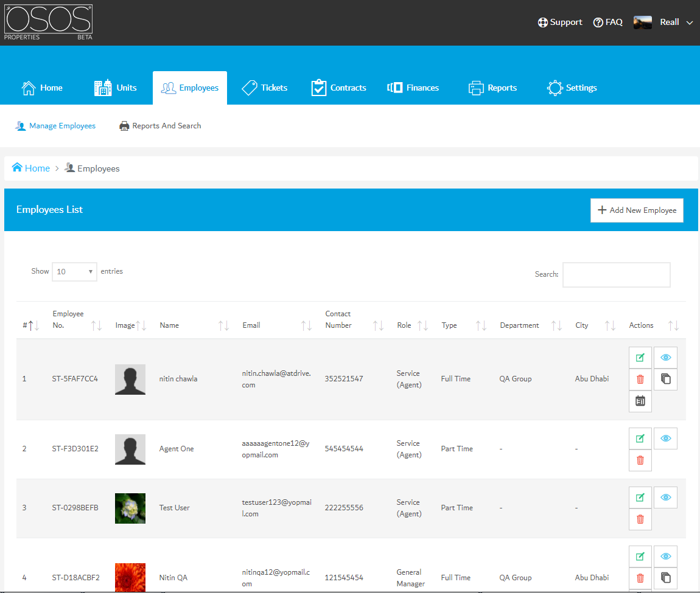Open the Reports tab

point(492,88)
